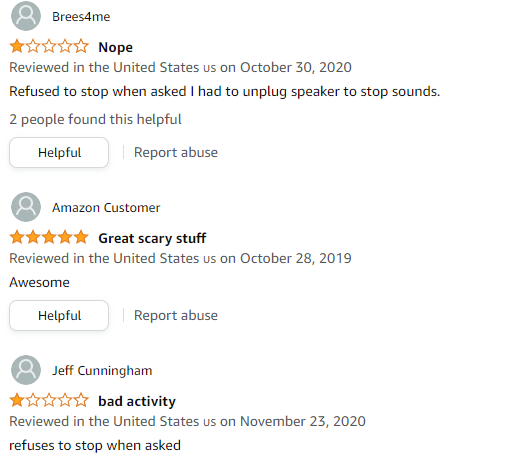Open the Amazon Customer avatar icon
Viewport: 507px width, 458px height.
click(26, 207)
